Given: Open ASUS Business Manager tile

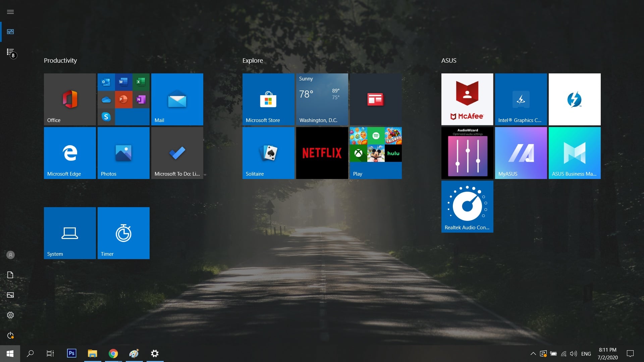Looking at the screenshot, I should [x=575, y=153].
